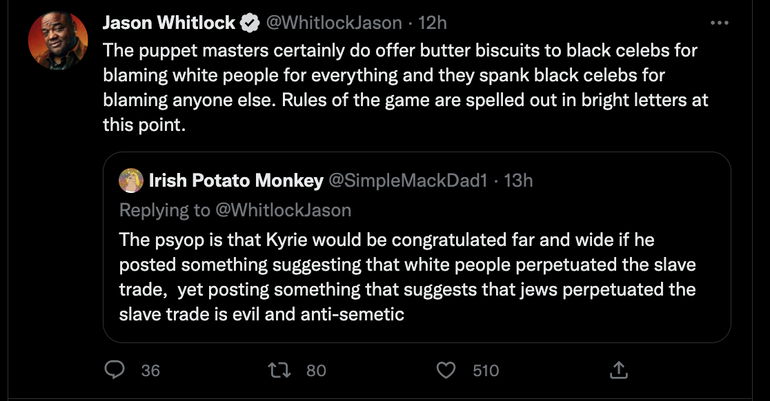Open the three-dot more options menu
Viewport: 770px width, 401px height.
pyautogui.click(x=718, y=22)
